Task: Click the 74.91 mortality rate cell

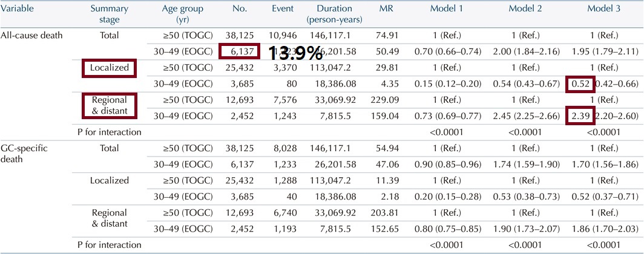Action: pyautogui.click(x=387, y=35)
